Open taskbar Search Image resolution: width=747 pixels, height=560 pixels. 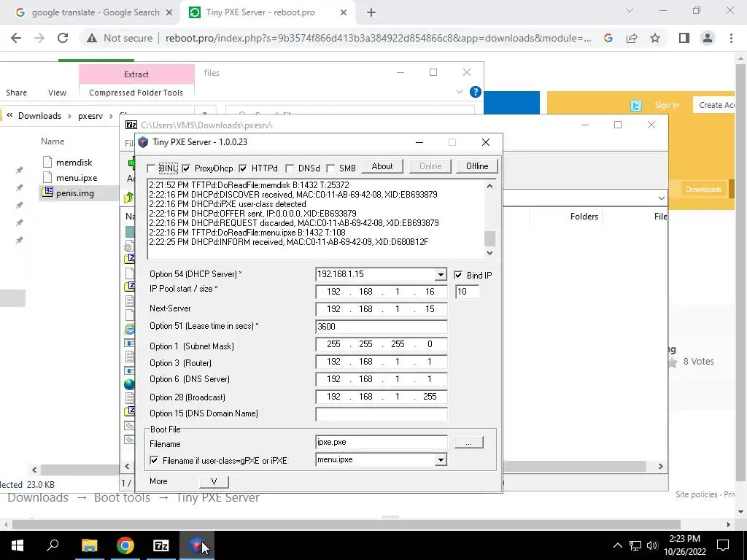(53, 545)
